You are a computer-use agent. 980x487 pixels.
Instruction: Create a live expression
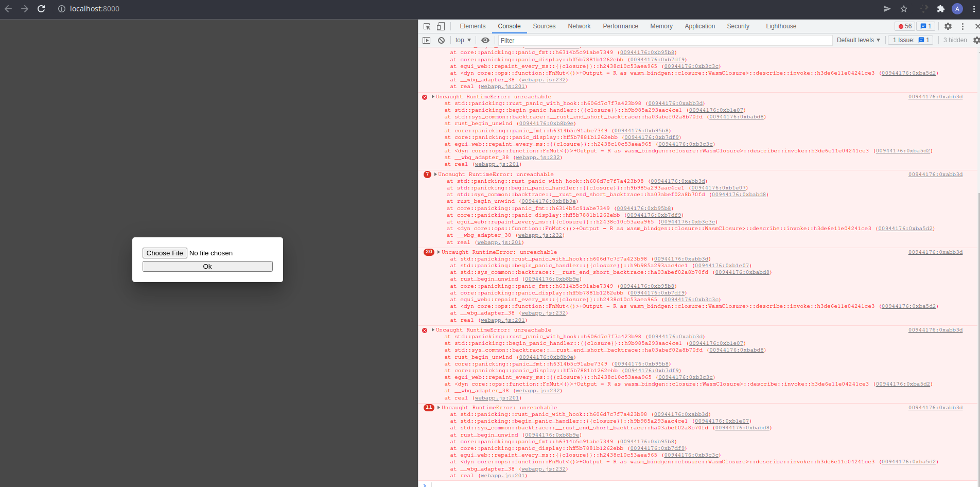[484, 40]
